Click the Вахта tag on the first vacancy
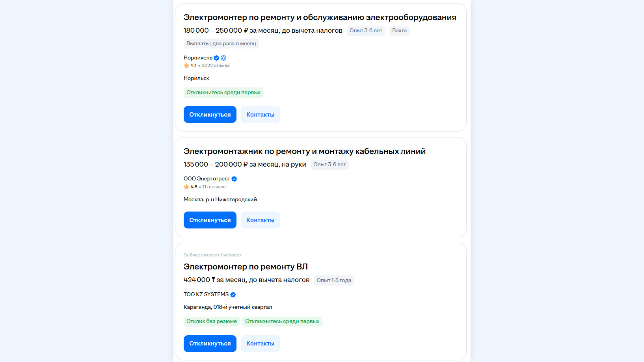Image resolution: width=644 pixels, height=362 pixels. (x=399, y=31)
